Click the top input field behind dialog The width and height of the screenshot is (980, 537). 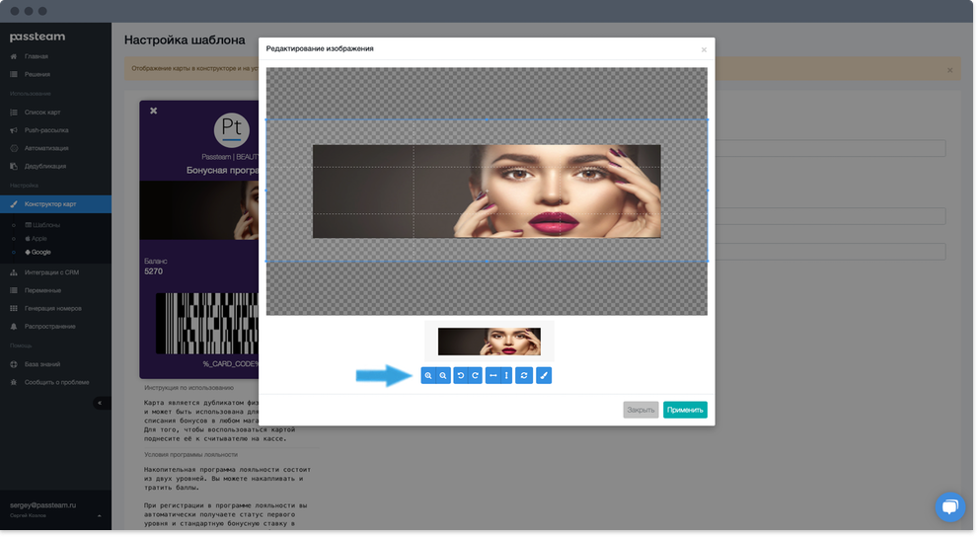tap(831, 149)
